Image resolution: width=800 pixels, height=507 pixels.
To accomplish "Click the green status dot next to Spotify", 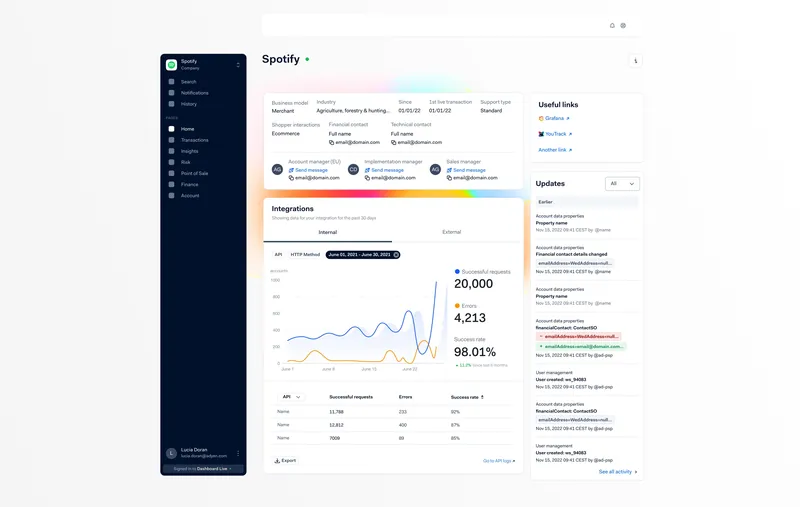I will [307, 59].
